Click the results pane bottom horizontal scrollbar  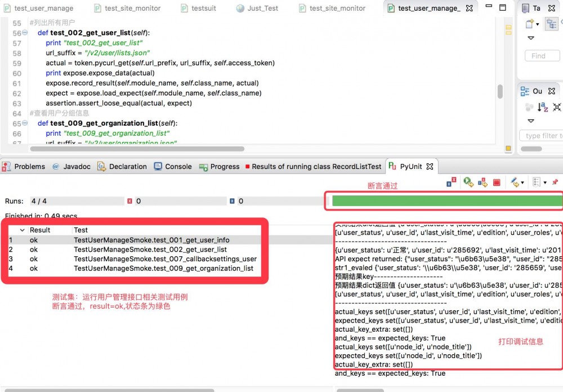(x=110, y=390)
